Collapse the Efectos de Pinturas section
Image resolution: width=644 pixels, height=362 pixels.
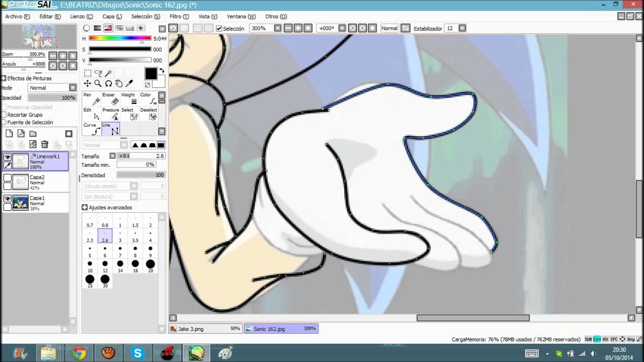4,78
